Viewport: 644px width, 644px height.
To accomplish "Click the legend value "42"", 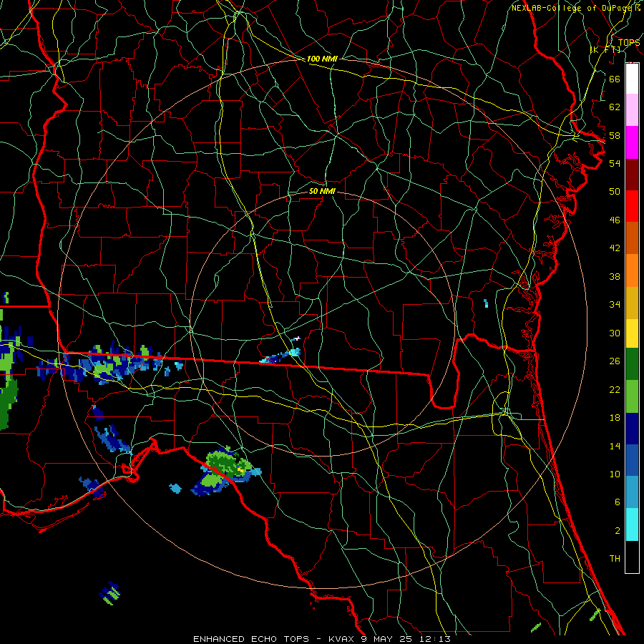I will tap(615, 248).
